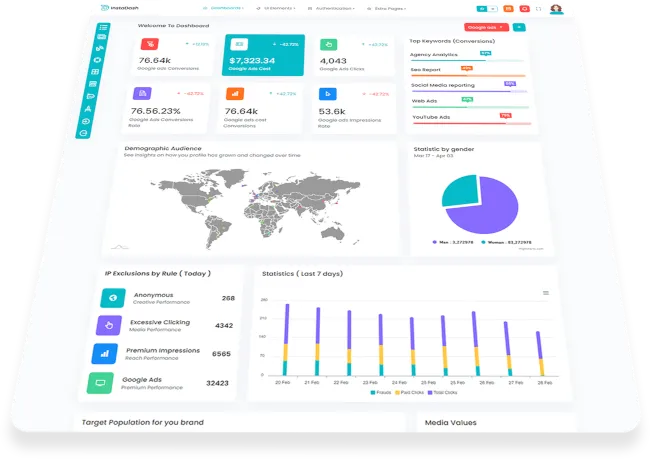Click white icon on Google Ads Cost card
The height and width of the screenshot is (459, 650).
(239, 44)
